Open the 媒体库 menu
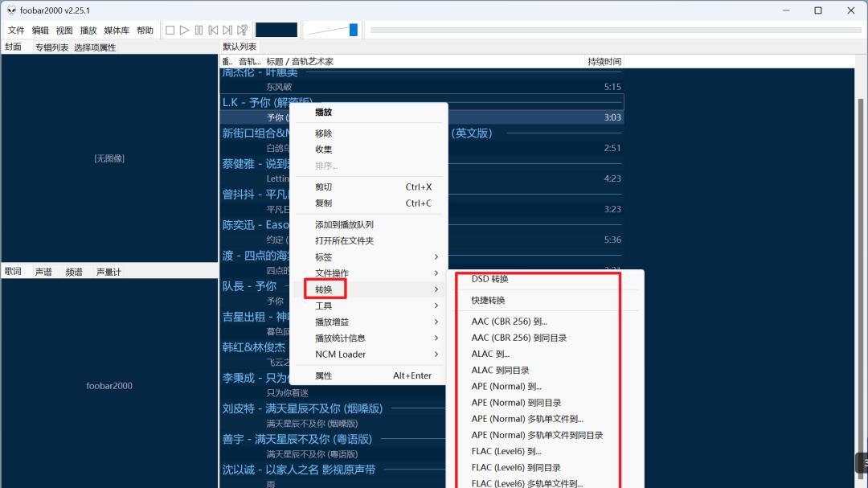Viewport: 868px width, 488px height. pyautogui.click(x=117, y=30)
